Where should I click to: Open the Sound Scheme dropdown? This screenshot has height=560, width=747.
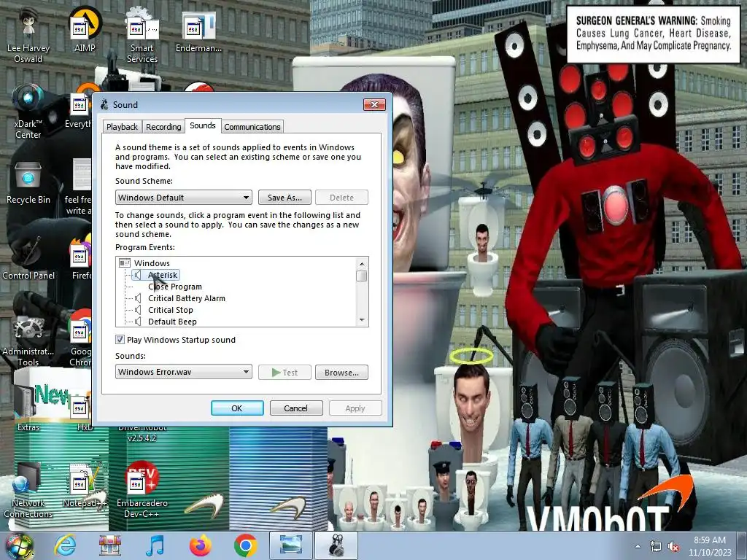[x=183, y=197]
